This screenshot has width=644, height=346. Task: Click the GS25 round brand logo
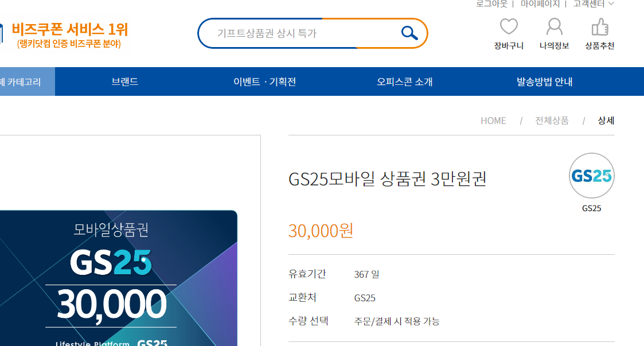point(591,176)
